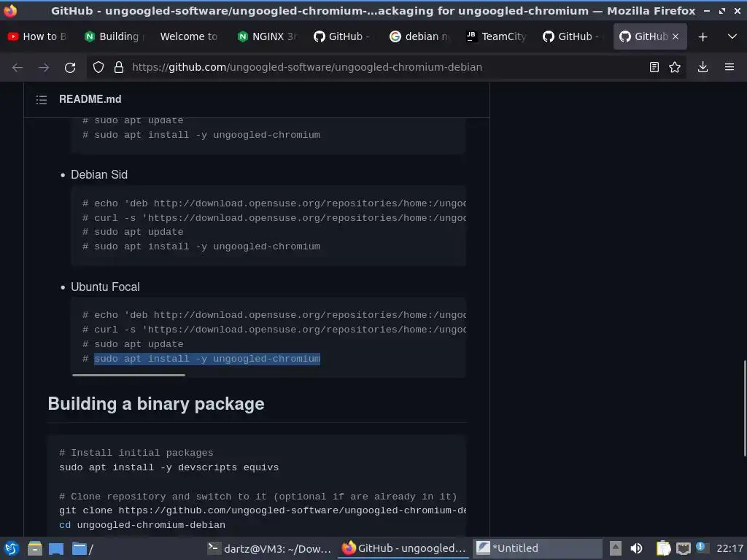The width and height of the screenshot is (747, 560).
Task: Click the 'git clone https://github.com' line
Action: (262, 510)
